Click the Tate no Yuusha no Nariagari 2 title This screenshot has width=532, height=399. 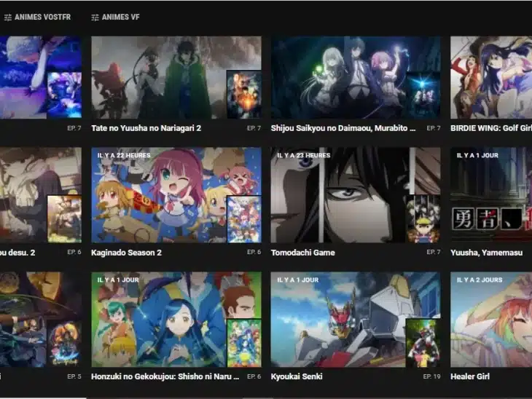[x=146, y=128]
